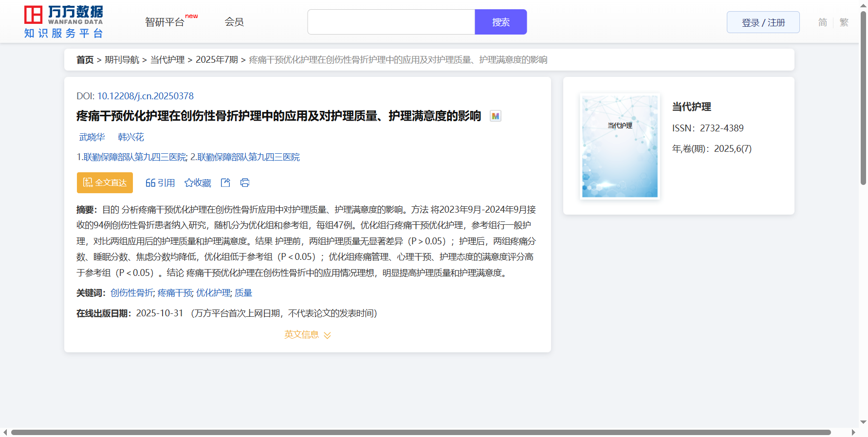Viewport: 868px width, 437px height.
Task: Click the horizontal scrollbar at the bottom
Action: point(421,432)
